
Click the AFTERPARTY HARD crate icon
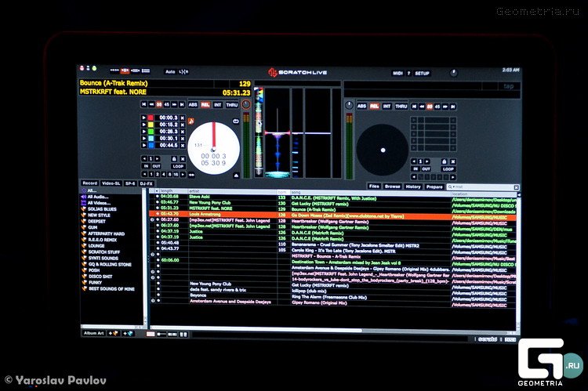click(x=84, y=234)
